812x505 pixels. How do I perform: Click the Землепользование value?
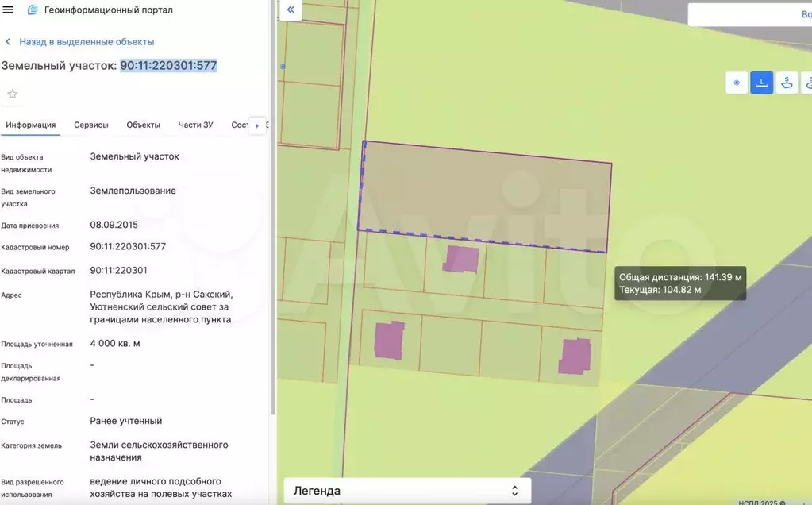pyautogui.click(x=133, y=191)
